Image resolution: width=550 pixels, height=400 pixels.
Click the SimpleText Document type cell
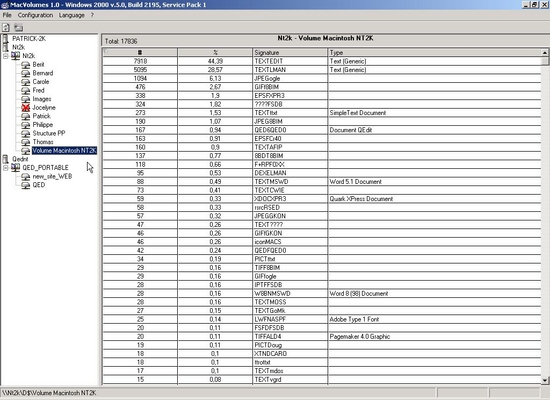click(x=435, y=113)
